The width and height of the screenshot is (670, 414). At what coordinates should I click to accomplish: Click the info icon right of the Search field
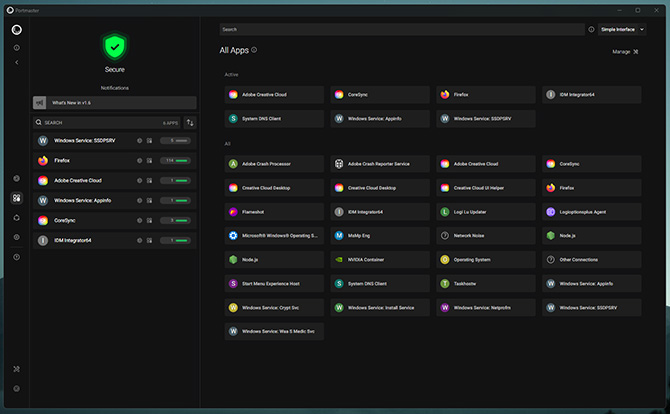(x=591, y=29)
